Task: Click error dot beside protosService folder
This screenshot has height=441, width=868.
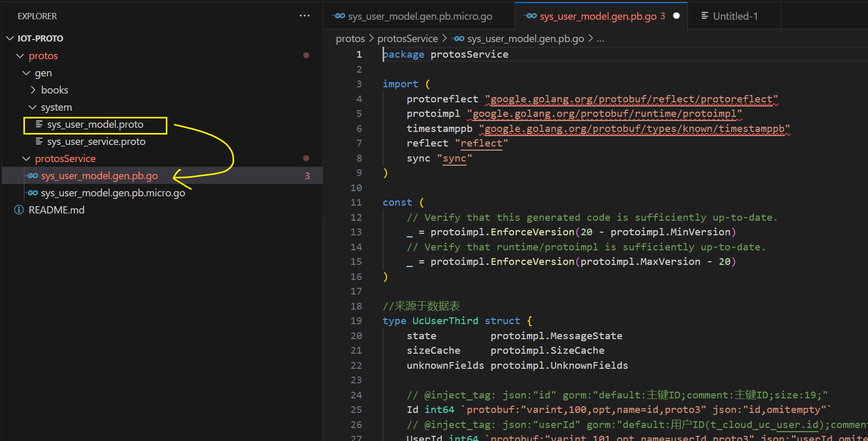Action: click(306, 158)
